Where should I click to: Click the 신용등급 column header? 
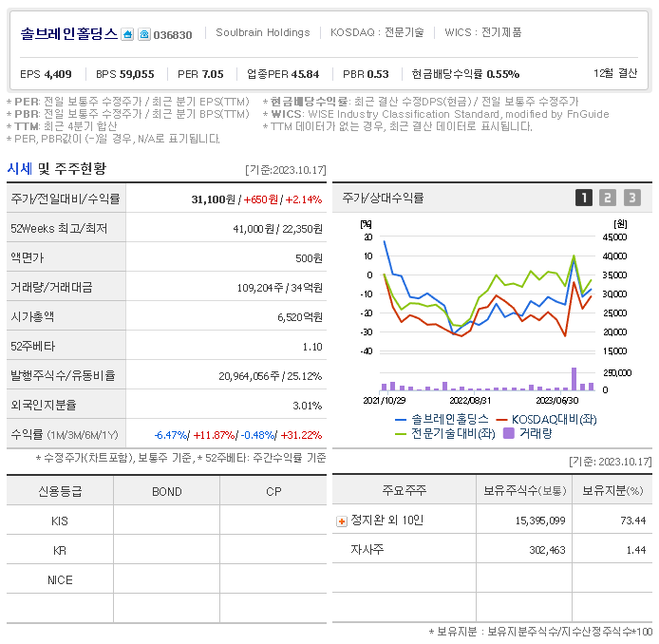(60, 491)
